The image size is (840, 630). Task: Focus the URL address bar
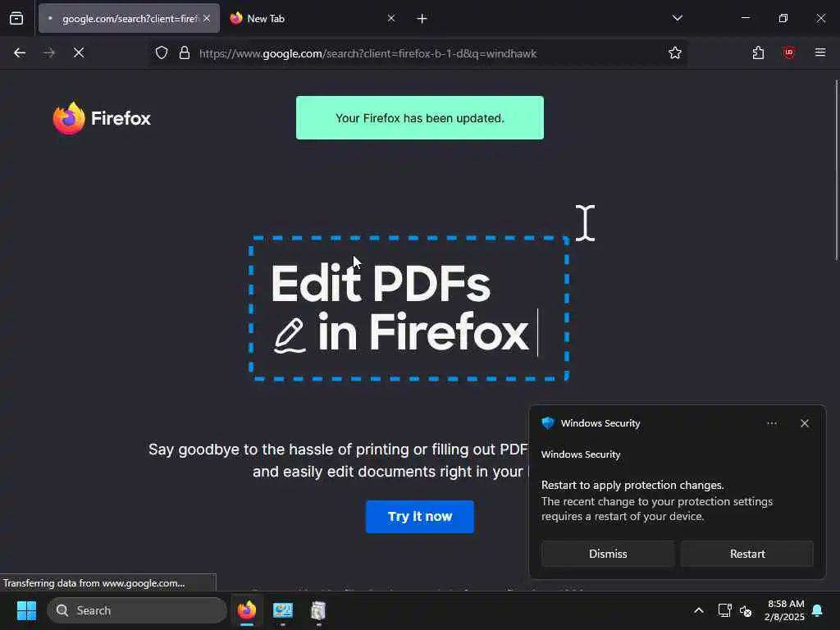tap(418, 53)
